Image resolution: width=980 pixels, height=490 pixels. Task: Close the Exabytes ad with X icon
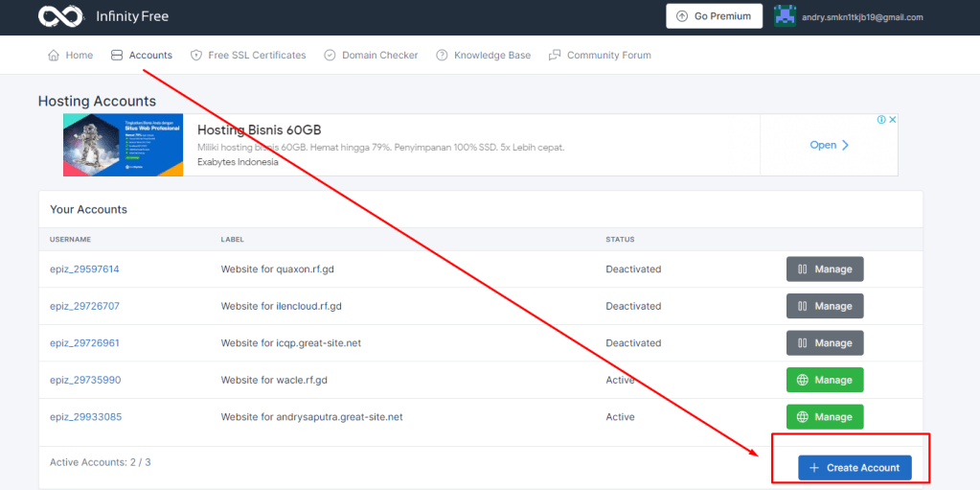[x=892, y=120]
